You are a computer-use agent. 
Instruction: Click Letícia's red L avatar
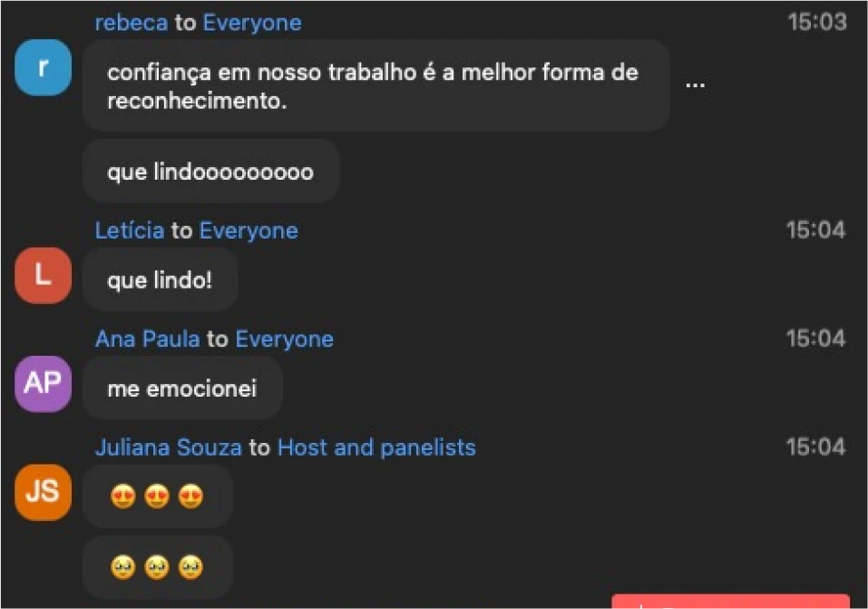coord(44,275)
